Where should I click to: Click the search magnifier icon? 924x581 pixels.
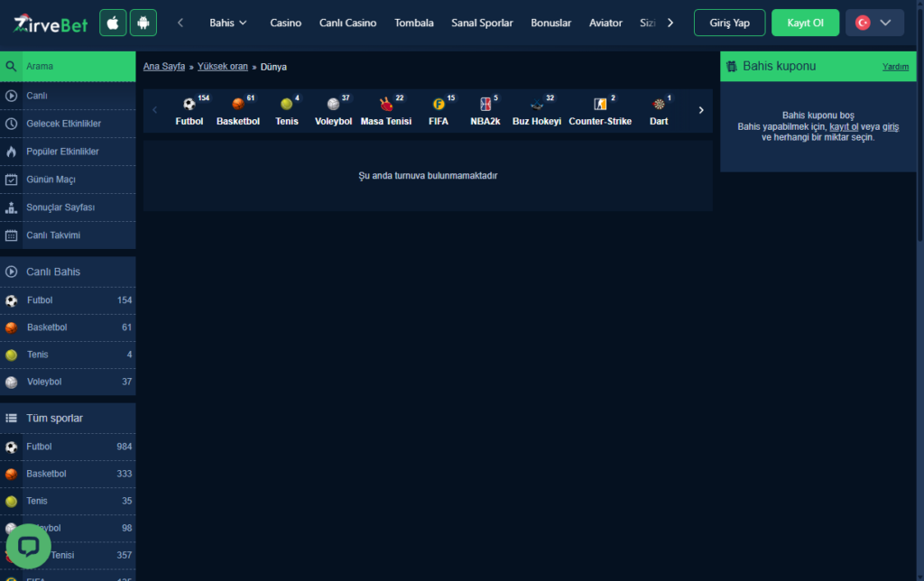click(11, 67)
